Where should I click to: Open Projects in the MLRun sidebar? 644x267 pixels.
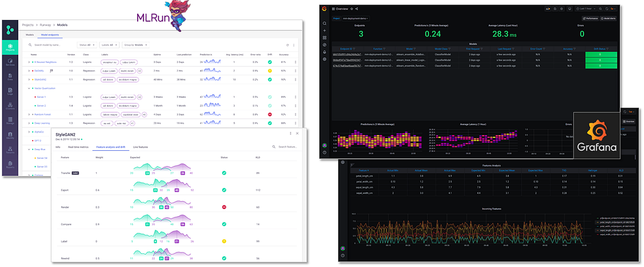point(10,48)
